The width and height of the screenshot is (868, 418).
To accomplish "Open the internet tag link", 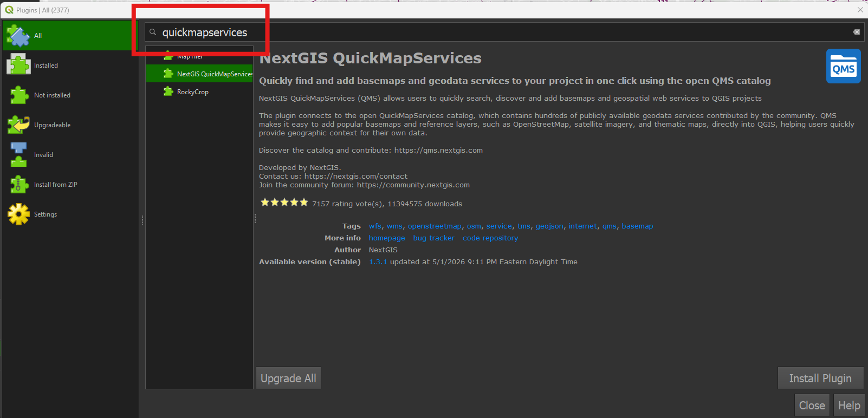I will point(582,226).
